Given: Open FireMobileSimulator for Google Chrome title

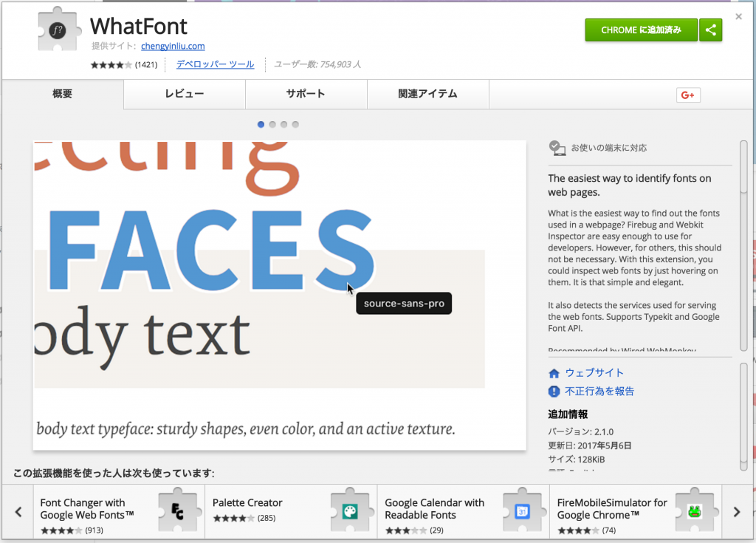Looking at the screenshot, I should click(612, 509).
